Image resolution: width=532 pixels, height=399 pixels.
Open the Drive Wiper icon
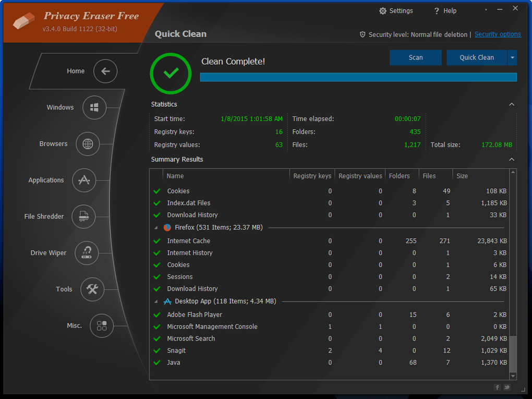click(87, 253)
